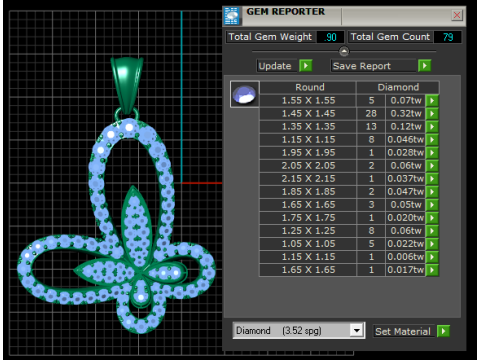
Task: Select the 2.05 X 2.05 size cell
Action: [x=308, y=165]
